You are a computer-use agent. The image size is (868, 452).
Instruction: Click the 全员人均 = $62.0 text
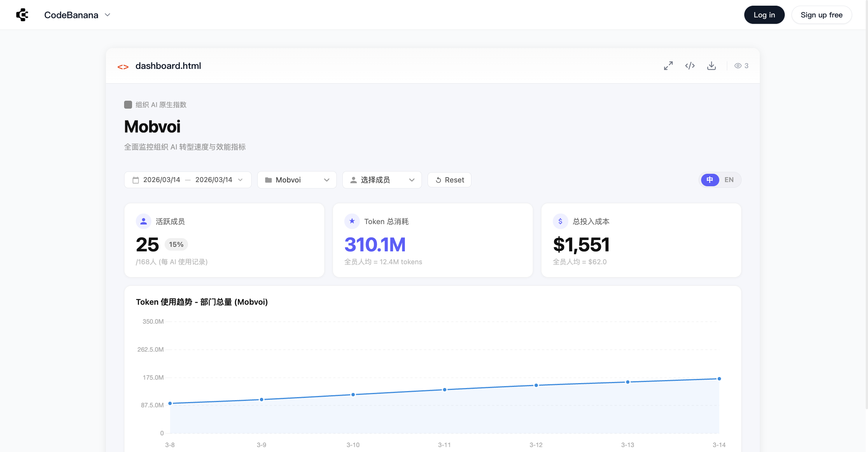point(580,262)
